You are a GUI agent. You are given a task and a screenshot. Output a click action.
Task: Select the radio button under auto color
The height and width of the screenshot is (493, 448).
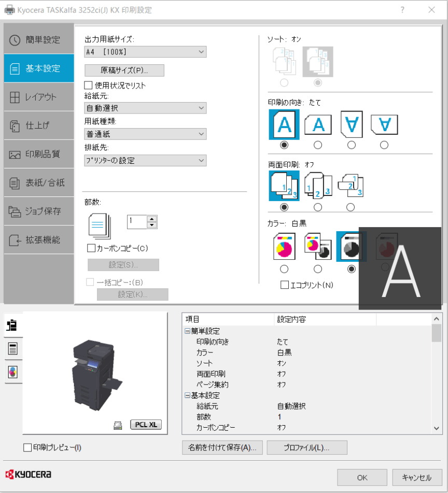[318, 269]
